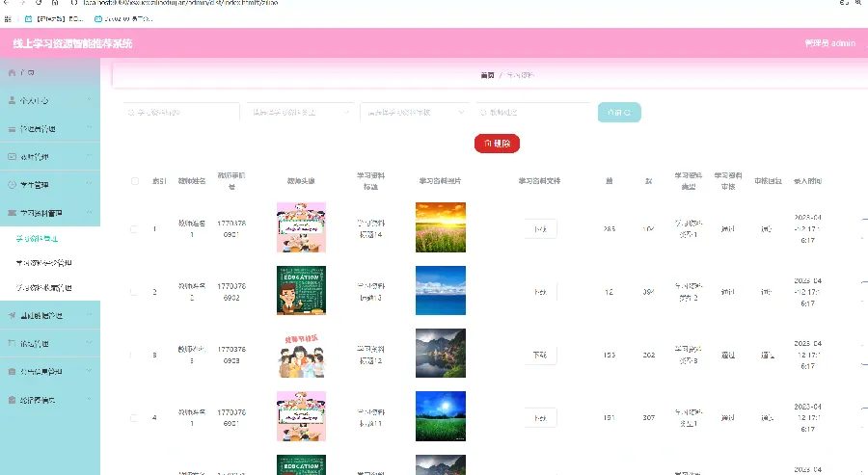Click phone cell 17703786902 in row 2
The image size is (868, 475).
pyautogui.click(x=231, y=292)
